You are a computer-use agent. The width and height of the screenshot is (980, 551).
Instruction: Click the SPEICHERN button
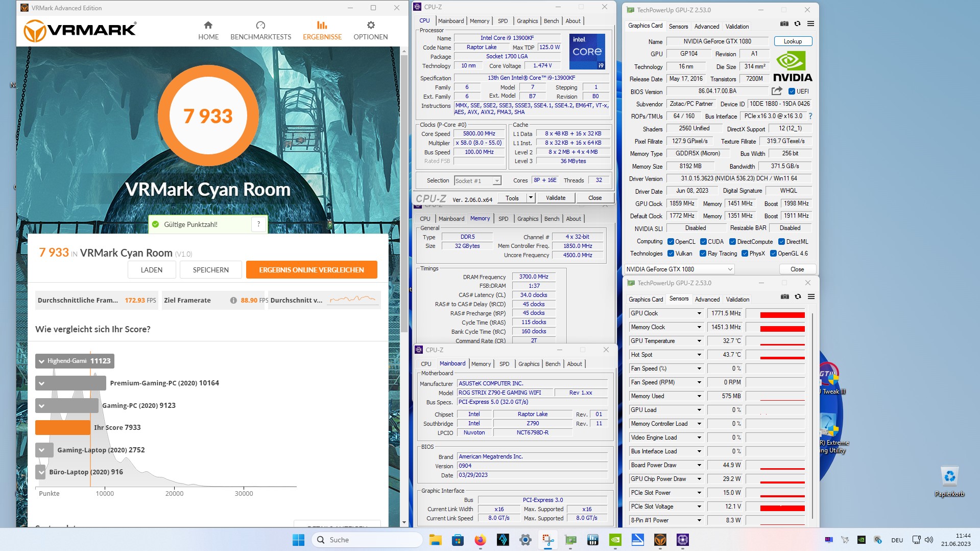pyautogui.click(x=211, y=270)
